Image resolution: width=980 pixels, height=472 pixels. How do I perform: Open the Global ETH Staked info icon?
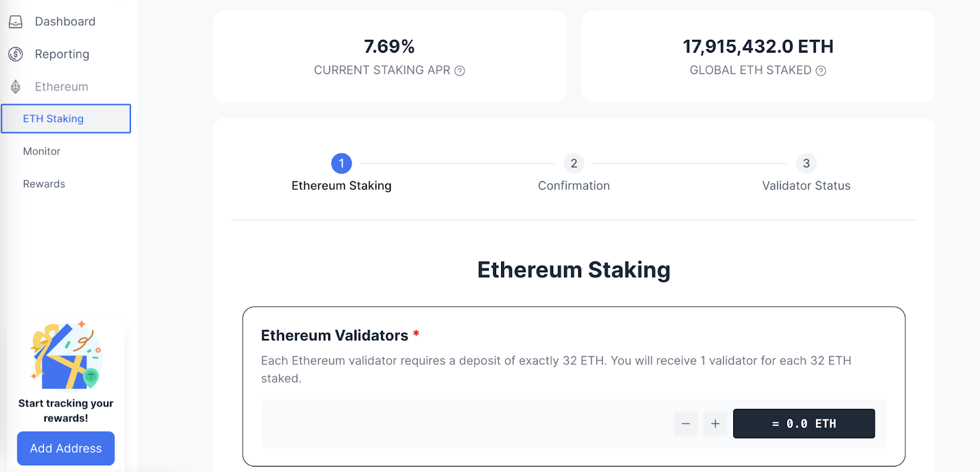pyautogui.click(x=820, y=70)
